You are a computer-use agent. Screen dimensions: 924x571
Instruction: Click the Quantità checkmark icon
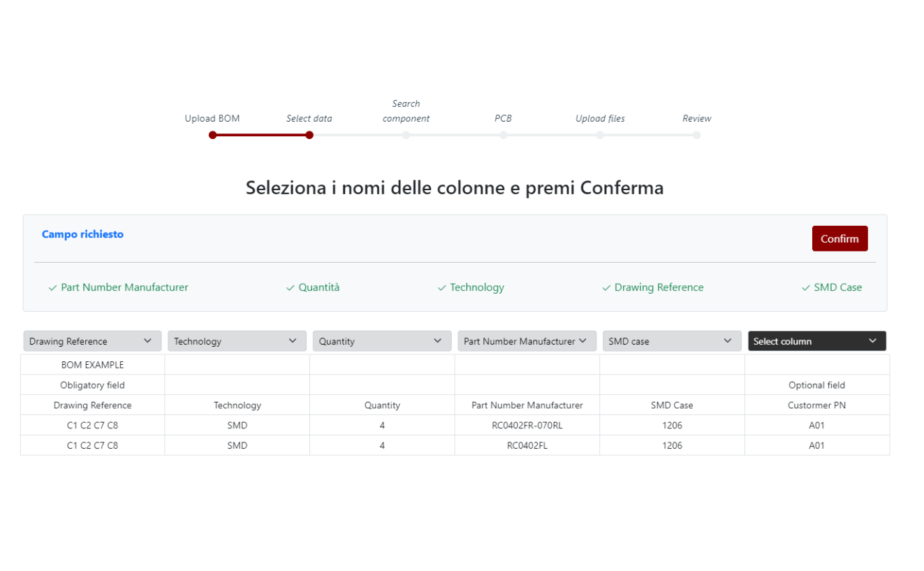(x=290, y=288)
